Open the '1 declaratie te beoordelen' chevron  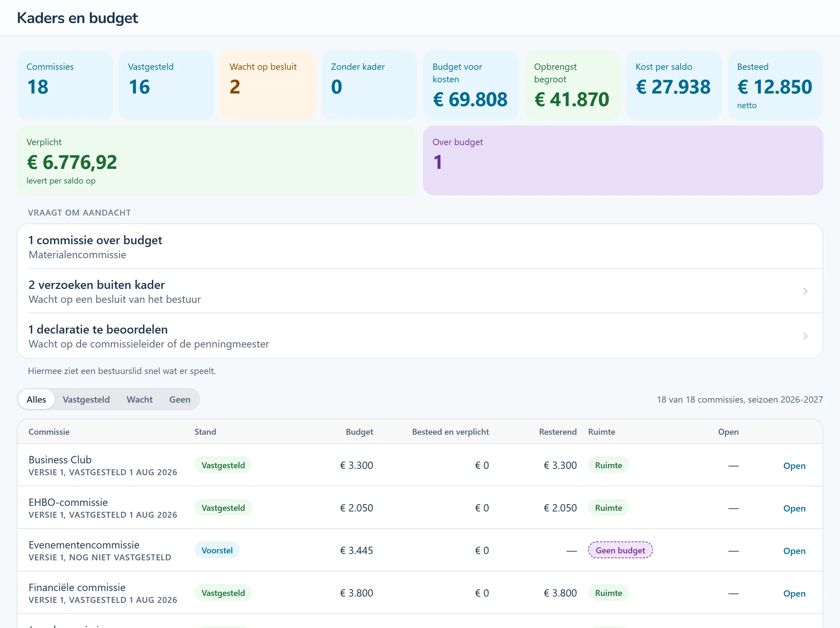tap(805, 336)
